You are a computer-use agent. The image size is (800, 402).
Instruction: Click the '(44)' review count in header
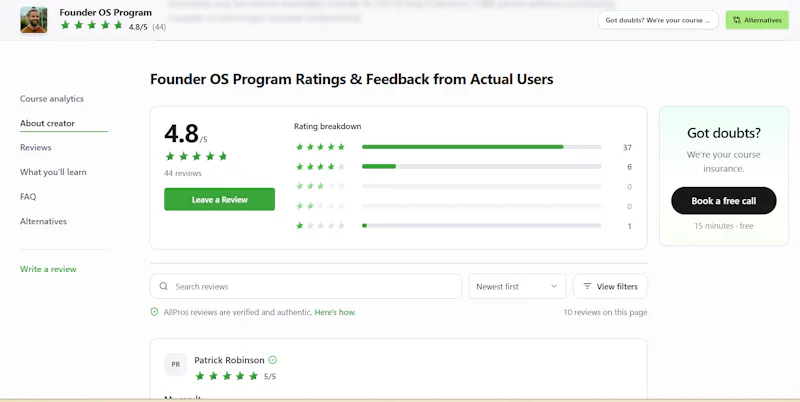pyautogui.click(x=159, y=27)
